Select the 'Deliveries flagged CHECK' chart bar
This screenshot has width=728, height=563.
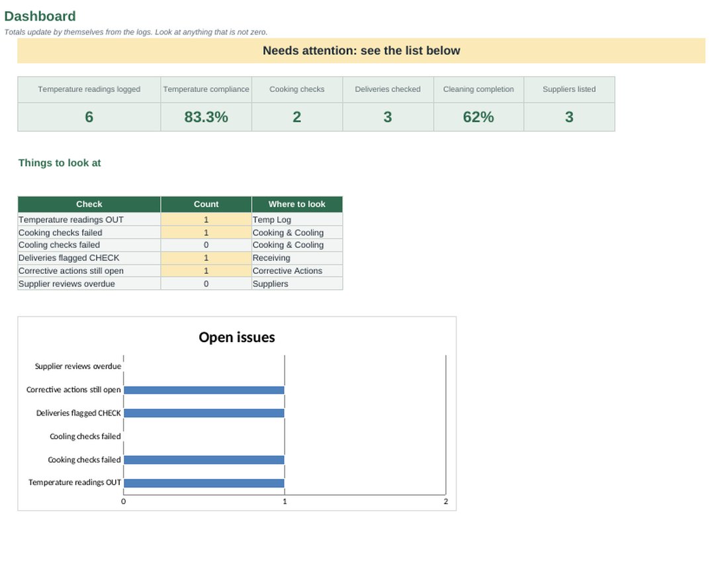click(x=204, y=413)
